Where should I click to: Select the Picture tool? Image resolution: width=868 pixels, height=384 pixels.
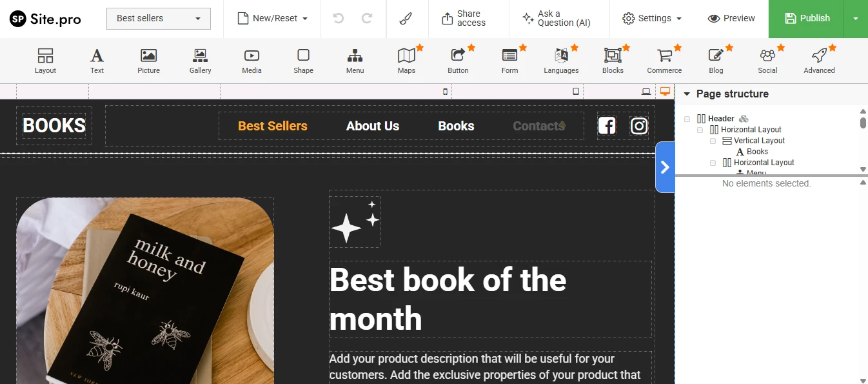pyautogui.click(x=148, y=60)
